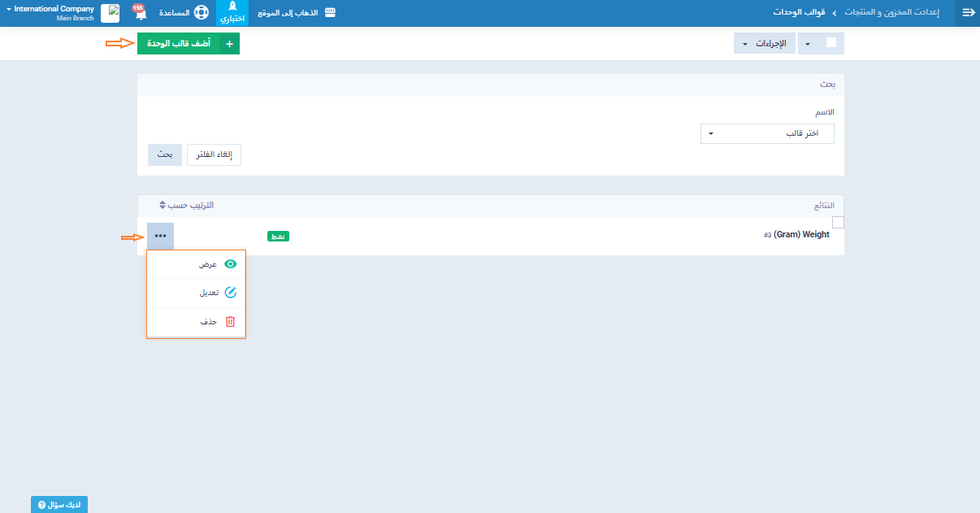980x513 pixels.
Task: Click the red trash delete icon
Action: coord(230,322)
